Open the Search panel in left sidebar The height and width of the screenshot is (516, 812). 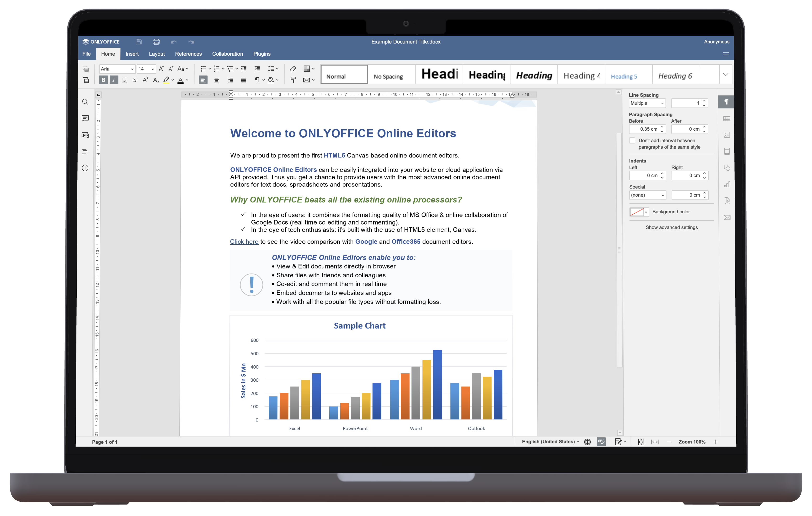(x=85, y=102)
